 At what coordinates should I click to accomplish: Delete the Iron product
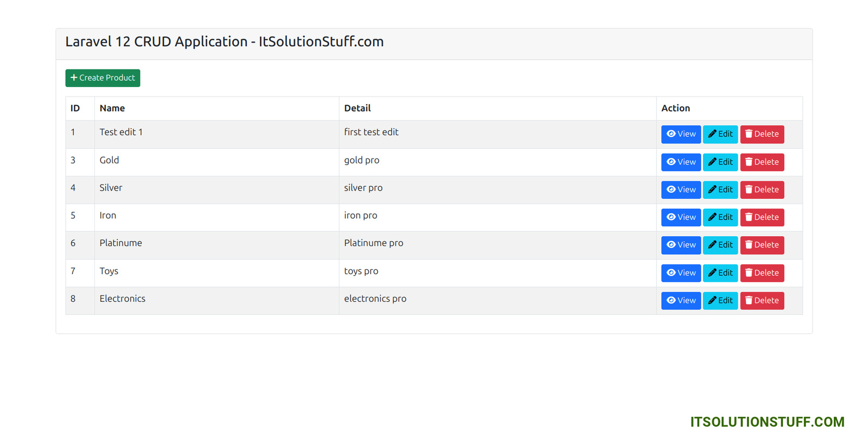coord(762,217)
